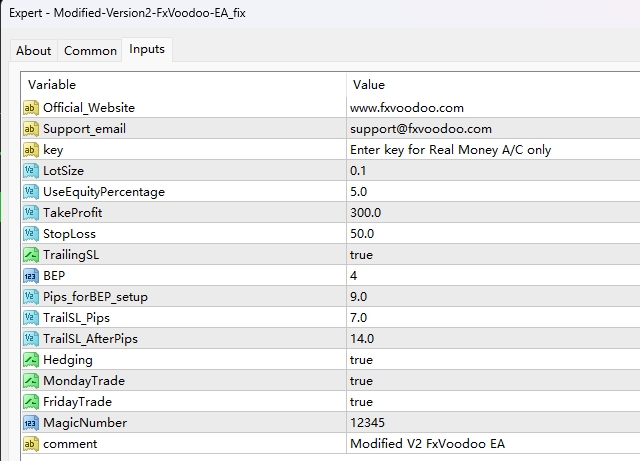This screenshot has height=461, width=640.
Task: Select the Pips_forBEP_setup variable name
Action: point(96,297)
